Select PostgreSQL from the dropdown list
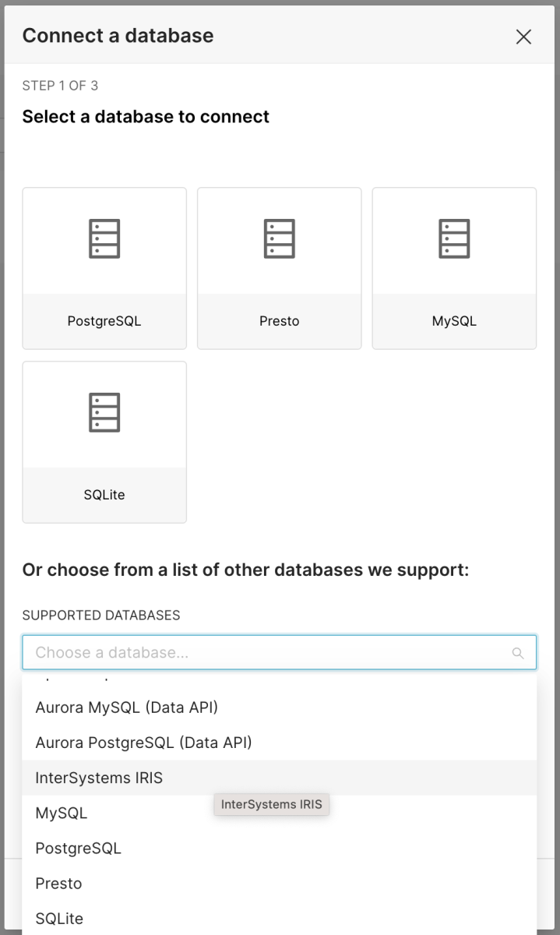Screen dimensions: 560x935 [78, 848]
